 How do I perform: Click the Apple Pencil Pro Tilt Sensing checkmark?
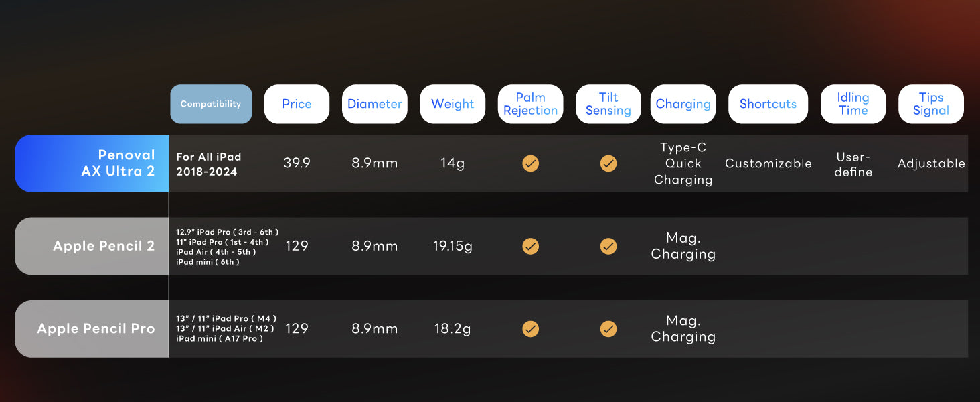tap(608, 328)
